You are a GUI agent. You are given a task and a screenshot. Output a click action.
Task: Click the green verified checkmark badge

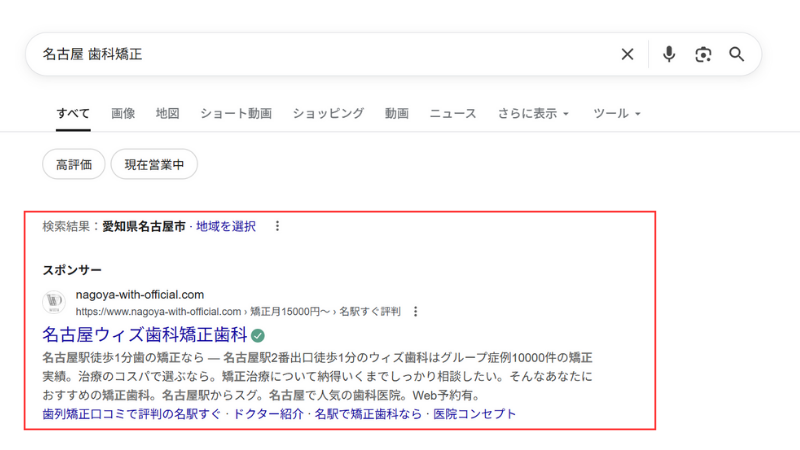(258, 336)
